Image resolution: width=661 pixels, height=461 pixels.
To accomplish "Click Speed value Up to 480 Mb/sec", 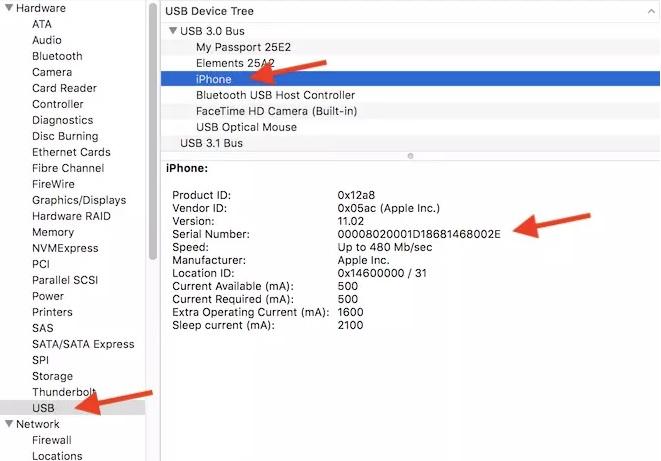I will (x=384, y=247).
